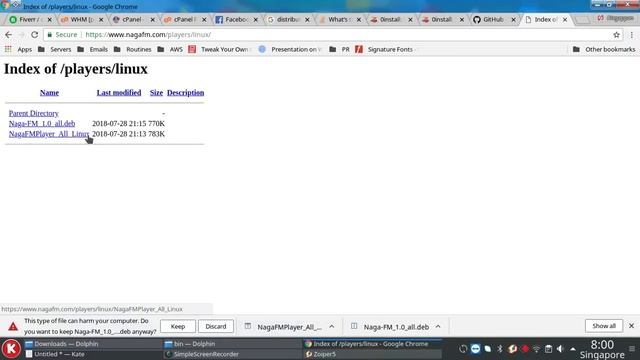
Task: Reload the page with the refresh icon
Action: tap(35, 35)
